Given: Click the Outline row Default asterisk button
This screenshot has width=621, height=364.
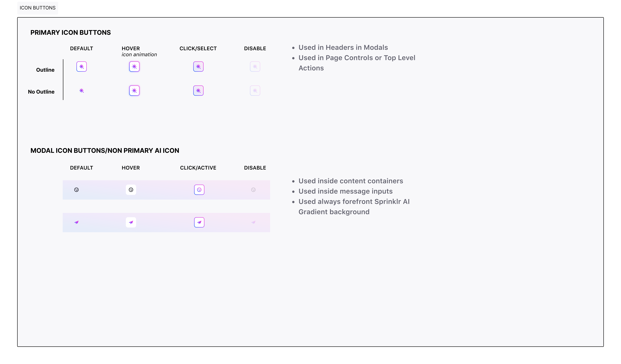Looking at the screenshot, I should [82, 67].
